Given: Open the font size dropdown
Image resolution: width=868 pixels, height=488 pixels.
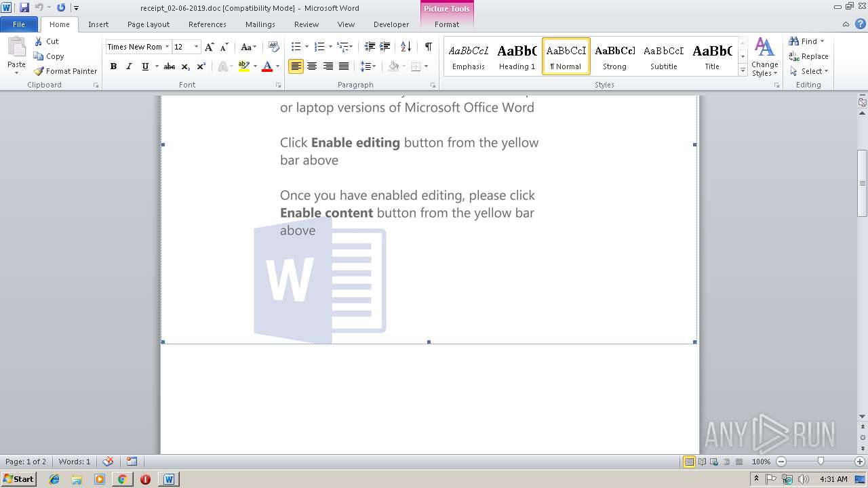Looking at the screenshot, I should point(197,47).
